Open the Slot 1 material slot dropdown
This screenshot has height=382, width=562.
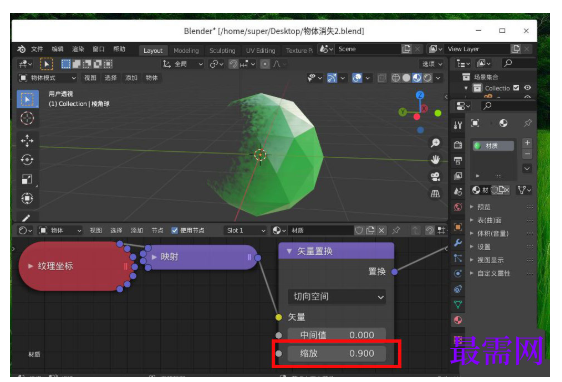click(246, 230)
